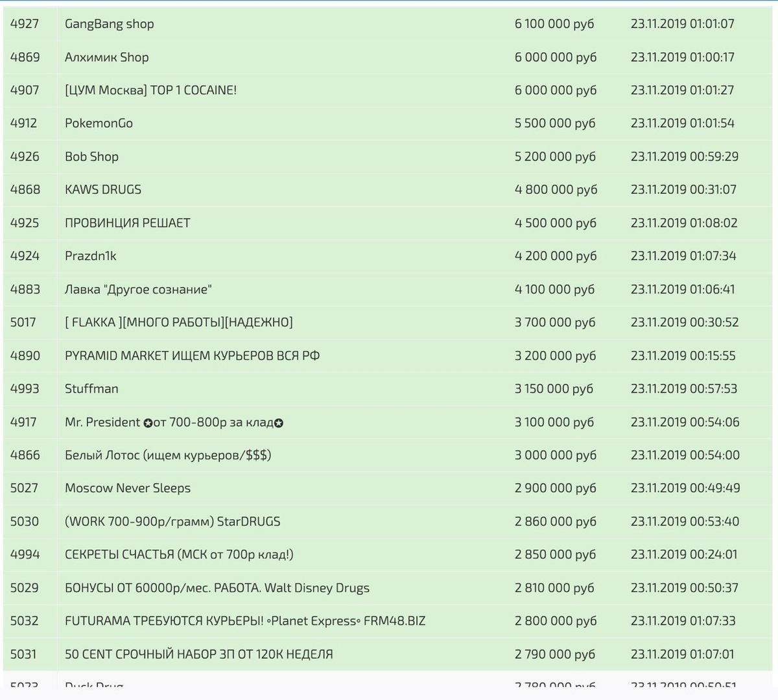The image size is (778, 700).
Task: Click the Mr. President entry
Action: 174,422
